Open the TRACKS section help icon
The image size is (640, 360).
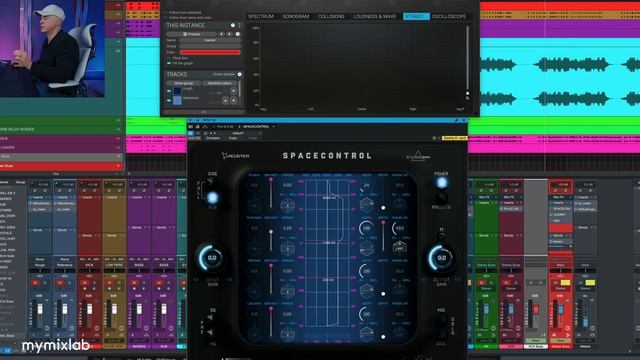[240, 74]
